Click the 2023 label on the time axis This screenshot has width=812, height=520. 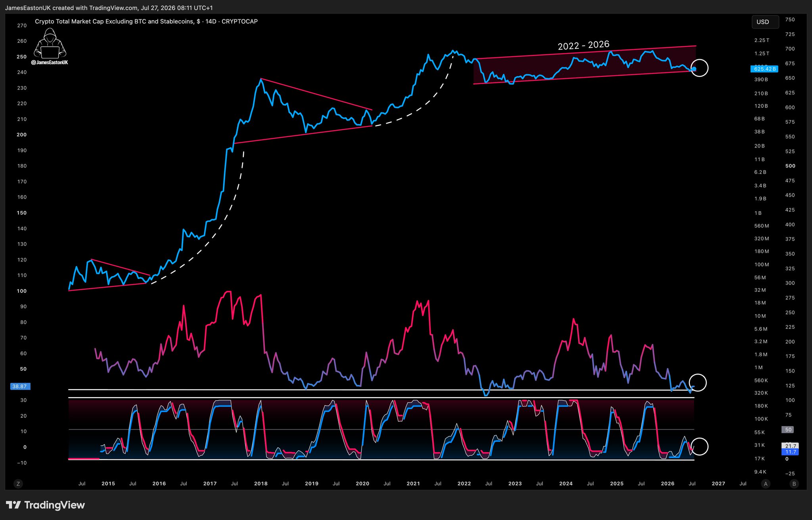(515, 484)
